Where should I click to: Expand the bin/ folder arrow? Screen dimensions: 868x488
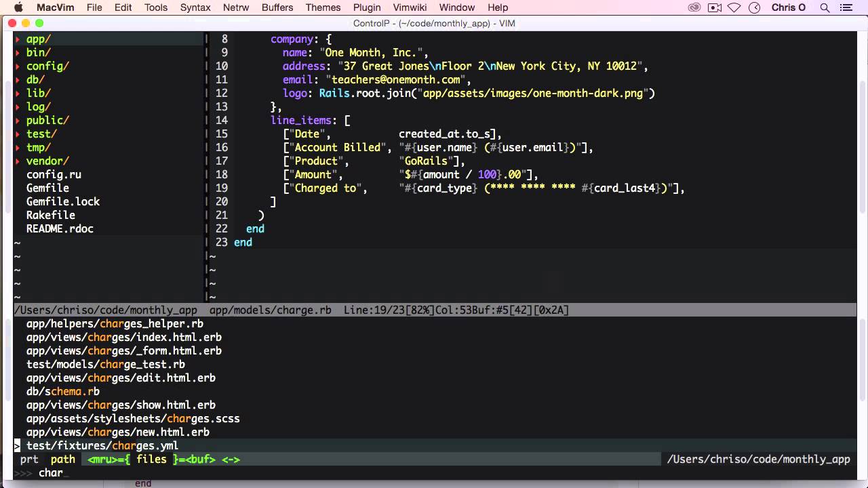click(18, 53)
